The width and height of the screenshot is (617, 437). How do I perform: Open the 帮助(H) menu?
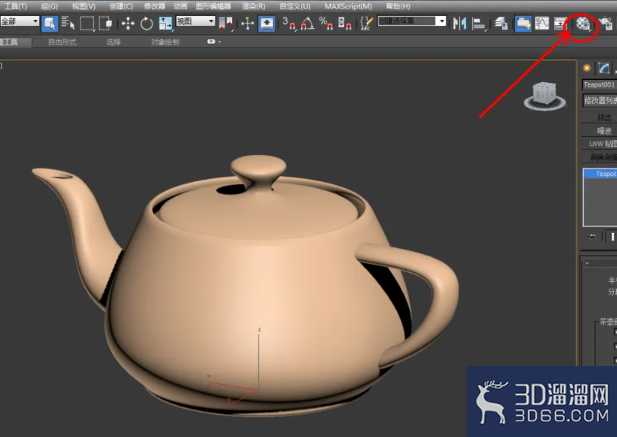398,6
